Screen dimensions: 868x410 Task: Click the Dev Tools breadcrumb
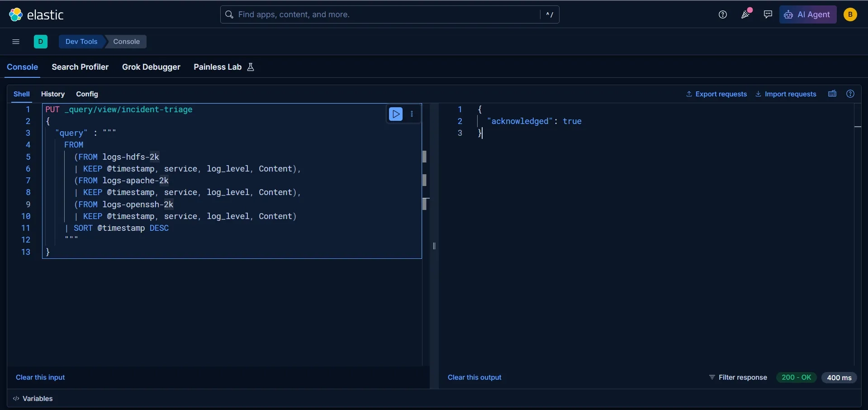(81, 42)
